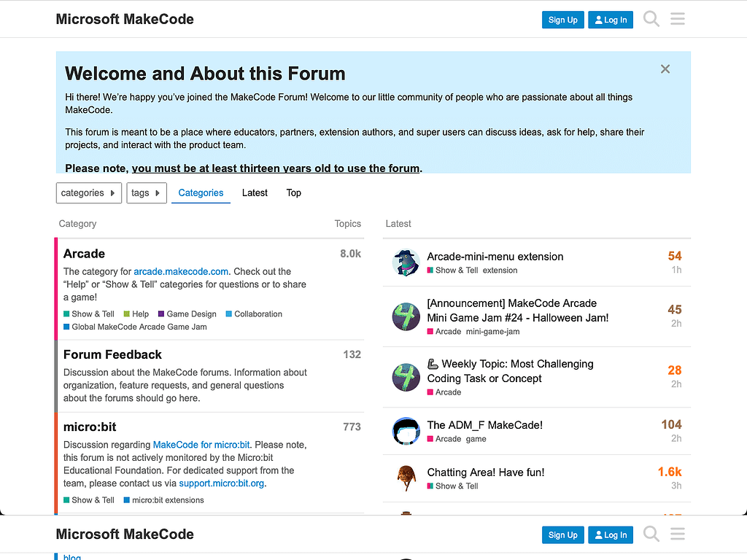Expand the categories filter dropdown
The height and width of the screenshot is (560, 747).
coord(88,192)
